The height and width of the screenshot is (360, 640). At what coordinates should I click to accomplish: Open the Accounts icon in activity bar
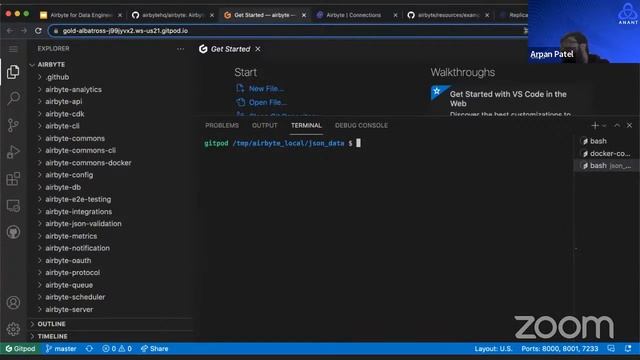13,302
